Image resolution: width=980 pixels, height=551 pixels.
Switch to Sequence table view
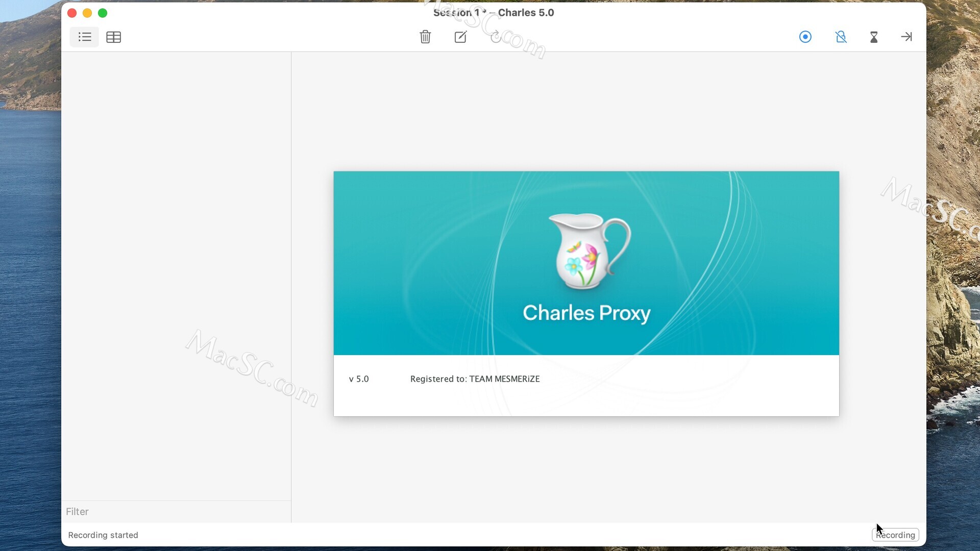click(113, 37)
